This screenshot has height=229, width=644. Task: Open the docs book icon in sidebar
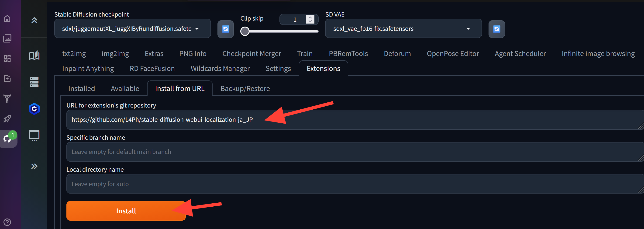pyautogui.click(x=34, y=56)
